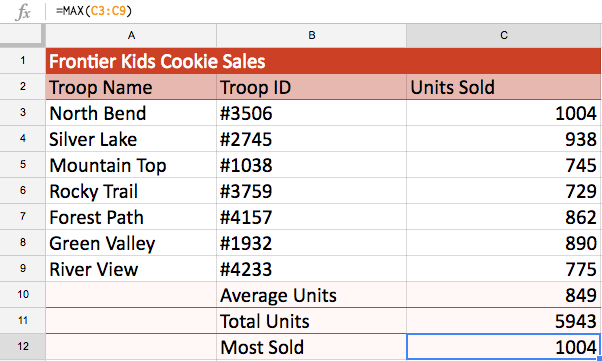Select column B header
The height and width of the screenshot is (361, 602).
[x=311, y=36]
